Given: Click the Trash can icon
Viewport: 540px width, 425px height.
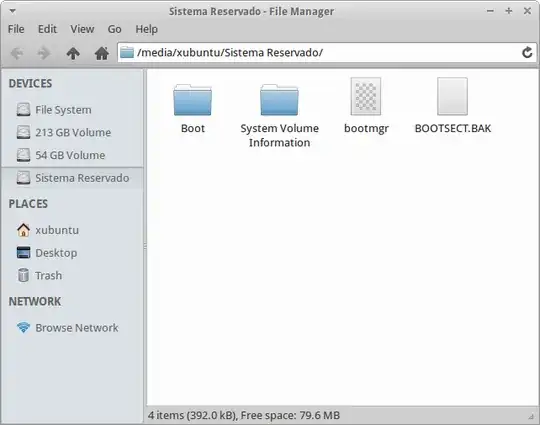Looking at the screenshot, I should (23, 276).
